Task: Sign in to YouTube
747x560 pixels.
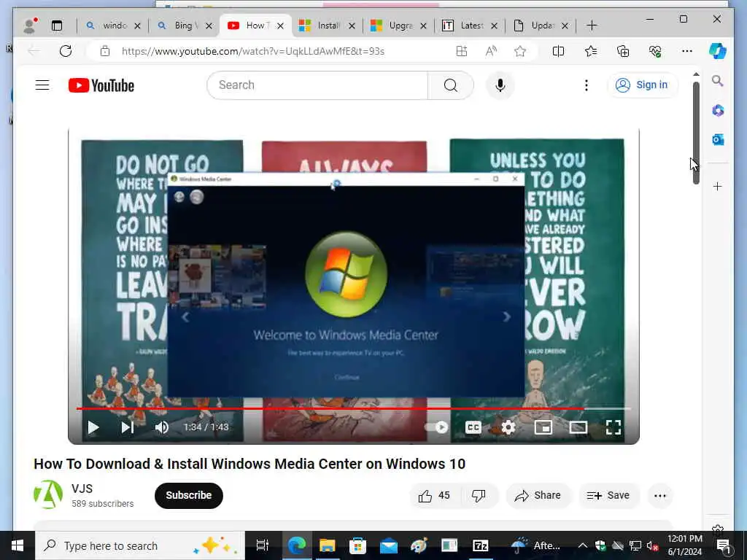Action: (x=642, y=85)
